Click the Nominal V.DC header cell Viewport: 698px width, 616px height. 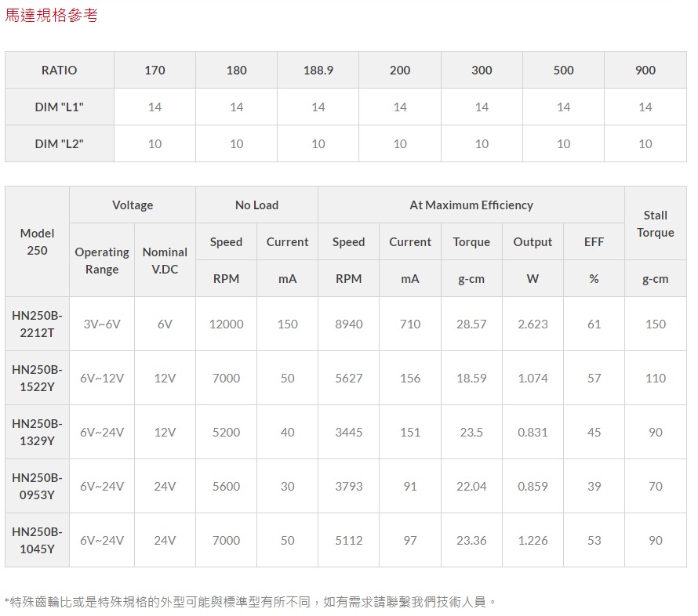pos(165,261)
